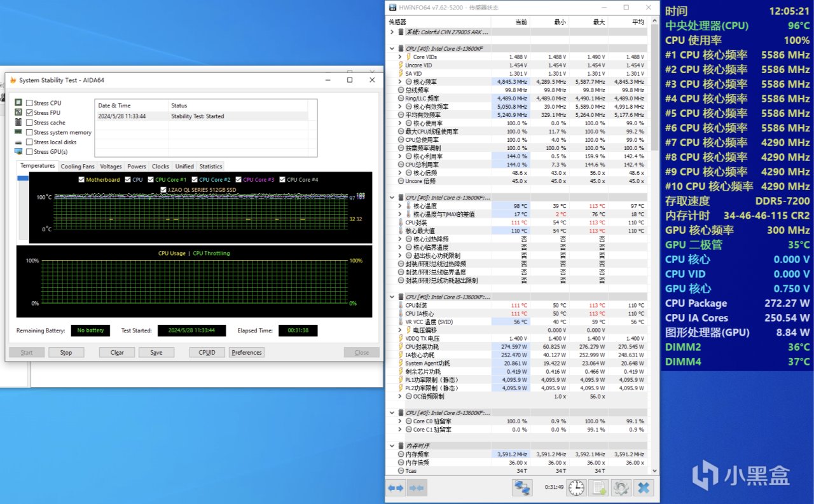This screenshot has height=504, width=814.
Task: Click the Save button in AIDA64
Action: (156, 352)
